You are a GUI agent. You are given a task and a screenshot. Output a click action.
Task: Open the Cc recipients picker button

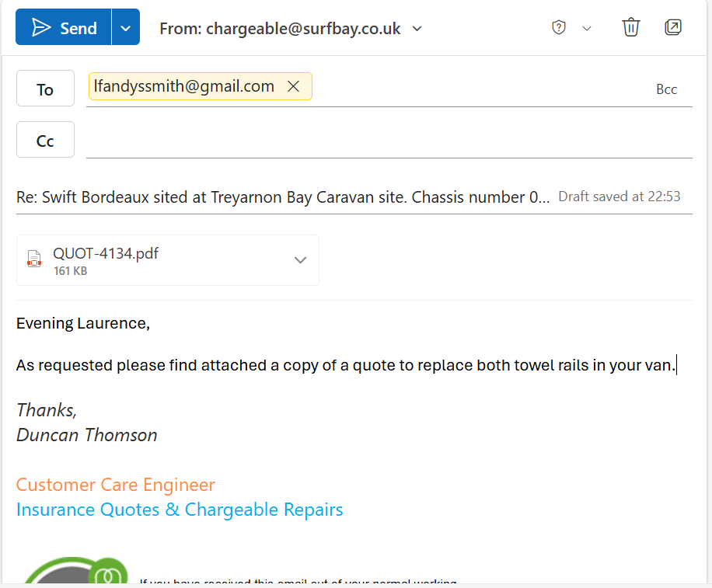pos(45,140)
